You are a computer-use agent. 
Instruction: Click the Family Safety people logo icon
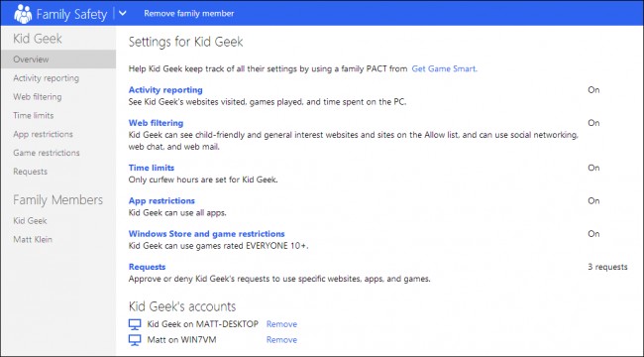(x=23, y=14)
